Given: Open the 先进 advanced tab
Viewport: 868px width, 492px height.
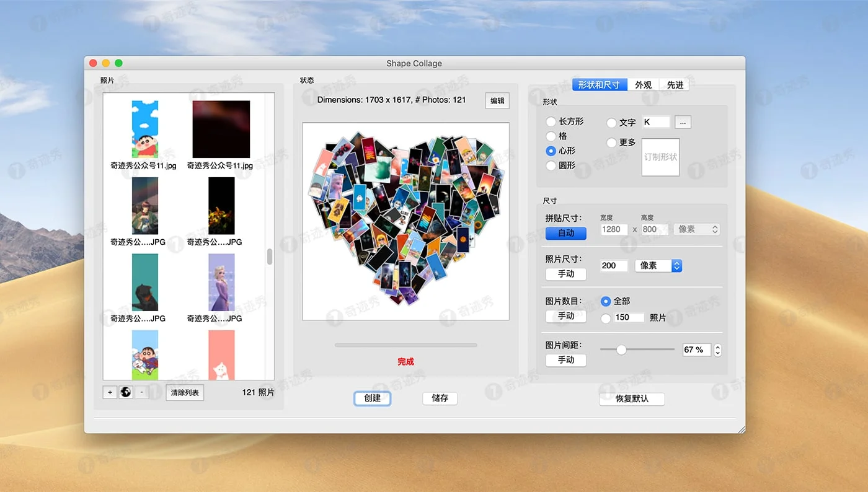Looking at the screenshot, I should click(x=675, y=85).
